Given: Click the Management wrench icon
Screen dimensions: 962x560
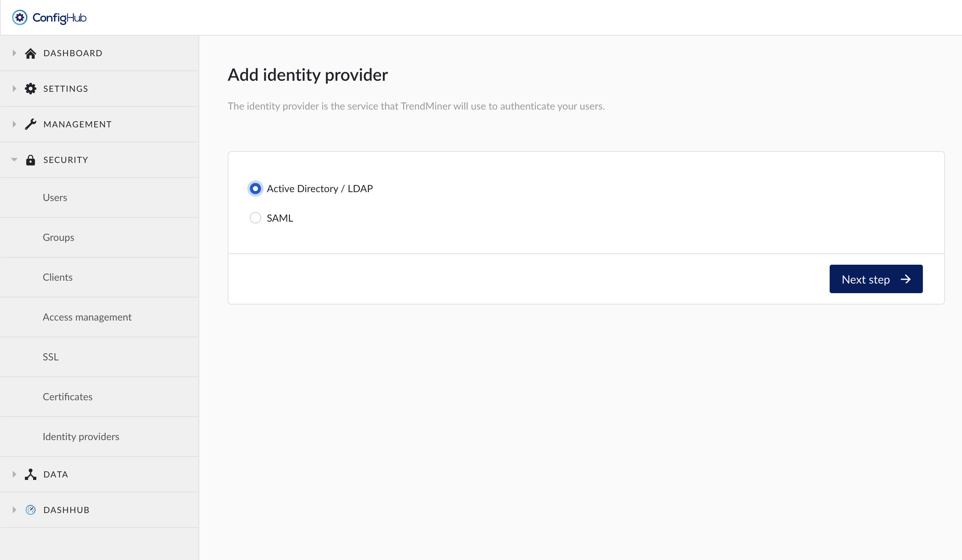Looking at the screenshot, I should [x=31, y=124].
